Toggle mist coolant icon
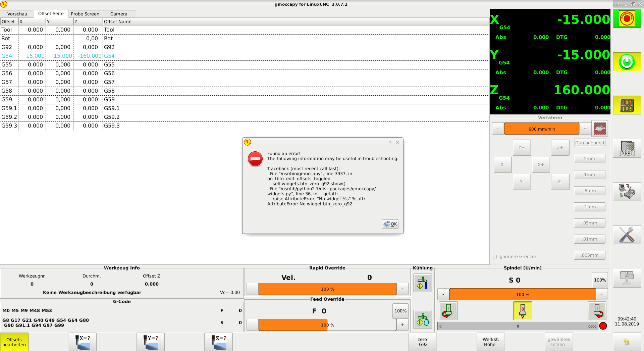 (423, 319)
